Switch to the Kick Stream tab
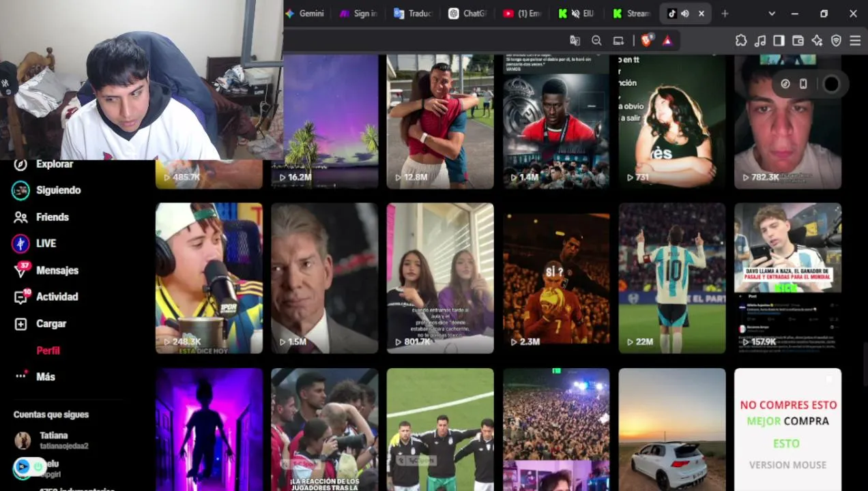This screenshot has width=868, height=491. pos(632,14)
